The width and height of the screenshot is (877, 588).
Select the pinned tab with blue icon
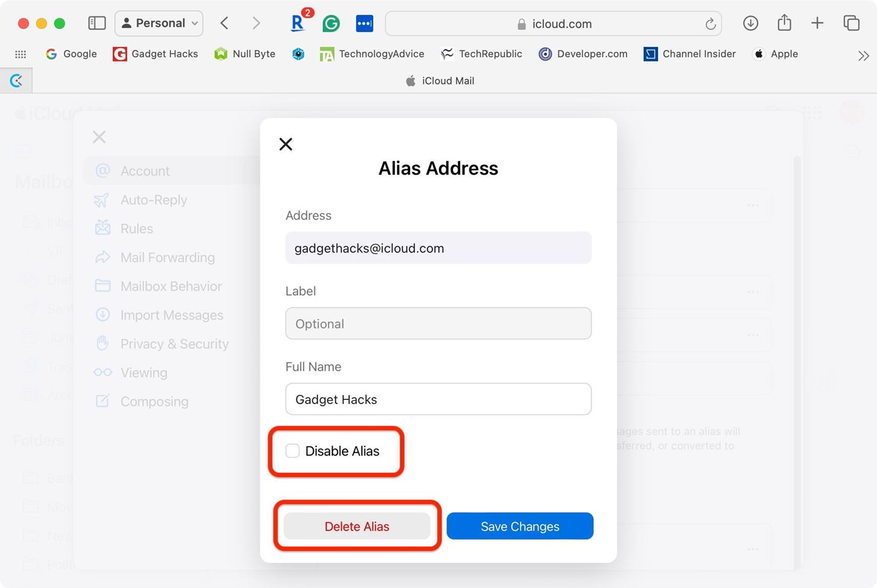tap(16, 81)
